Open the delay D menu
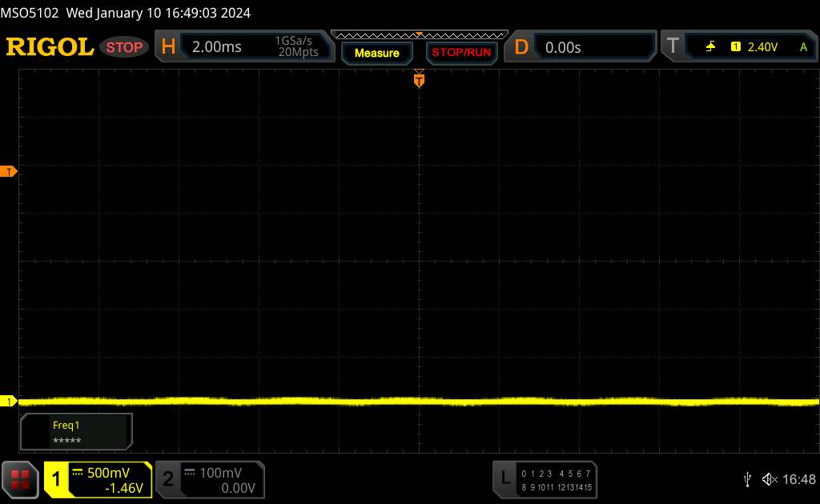Image resolution: width=820 pixels, height=504 pixels. click(521, 47)
